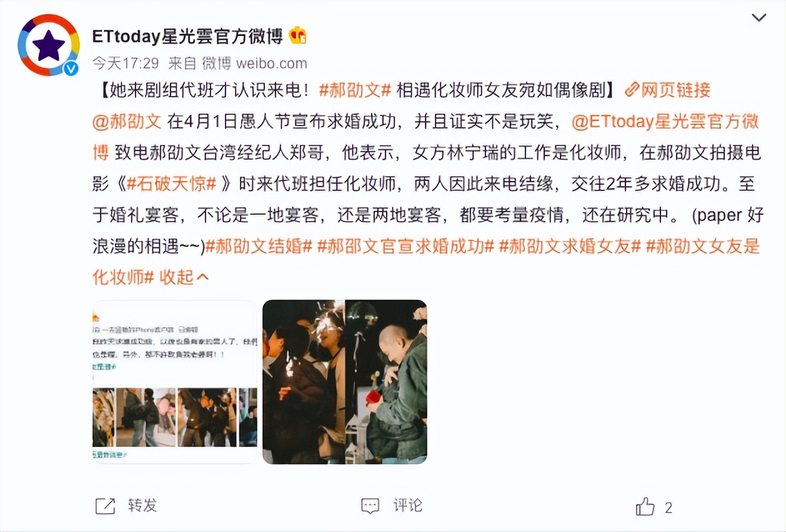Open the #郝邵文官宣求婚成功# hashtag
Screen dimensions: 786x532
point(406,246)
